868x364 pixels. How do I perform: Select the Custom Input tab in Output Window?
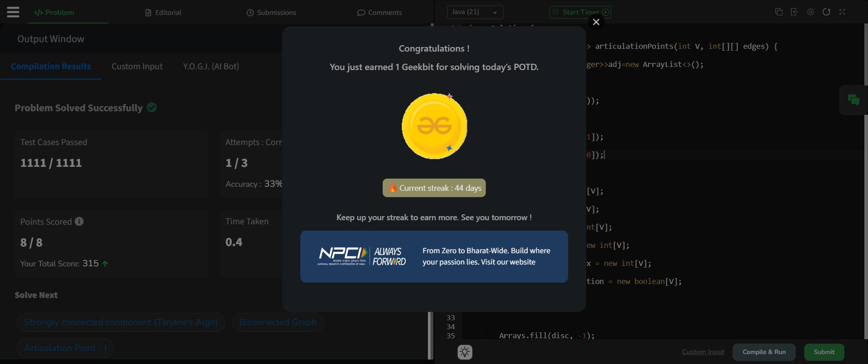pyautogui.click(x=137, y=66)
